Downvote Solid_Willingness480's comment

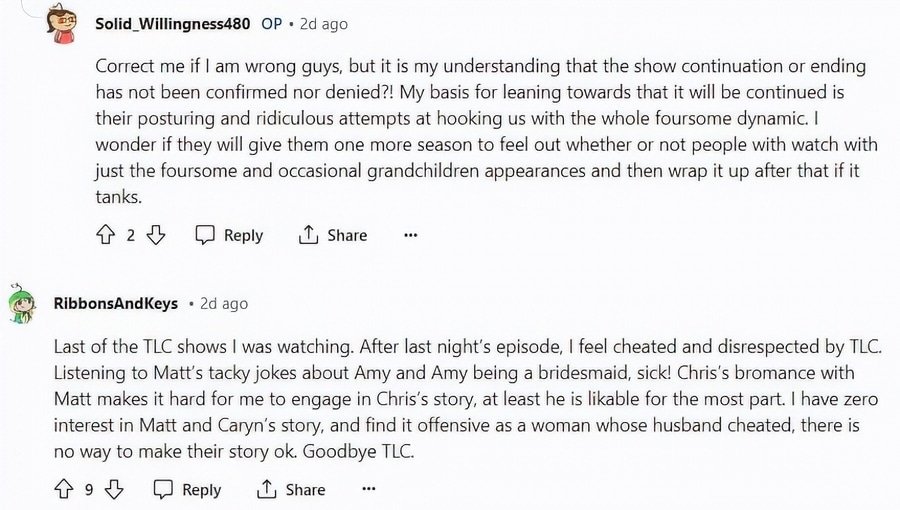[155, 235]
